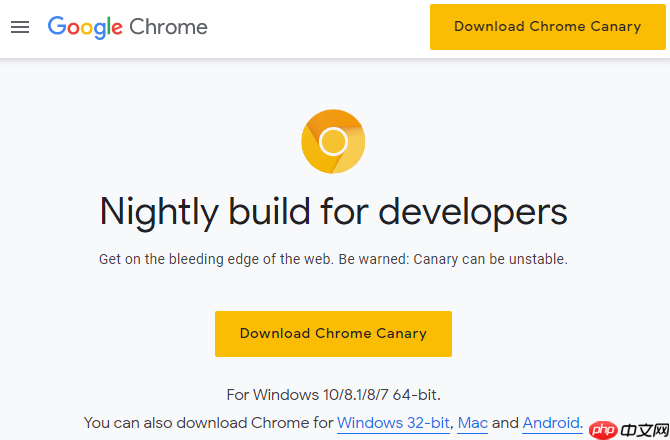Open the Windows 32-bit download link
Viewport: 670px width, 440px height.
395,423
